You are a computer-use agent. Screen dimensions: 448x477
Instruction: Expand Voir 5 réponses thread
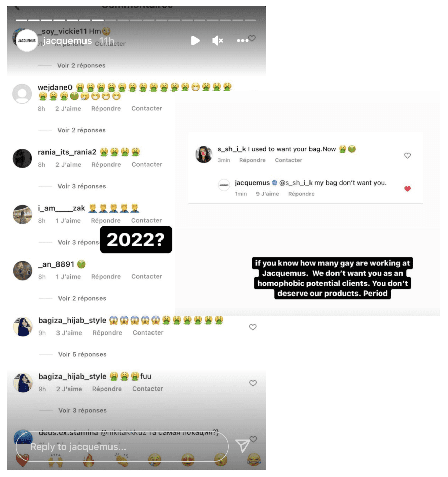pyautogui.click(x=82, y=354)
